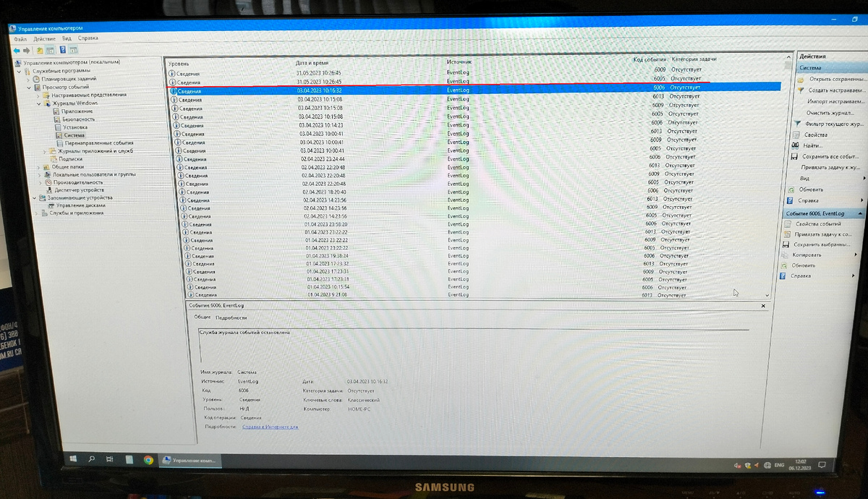Screen dimensions: 868x499
Task: Expand Общие папки node
Action: 37,166
